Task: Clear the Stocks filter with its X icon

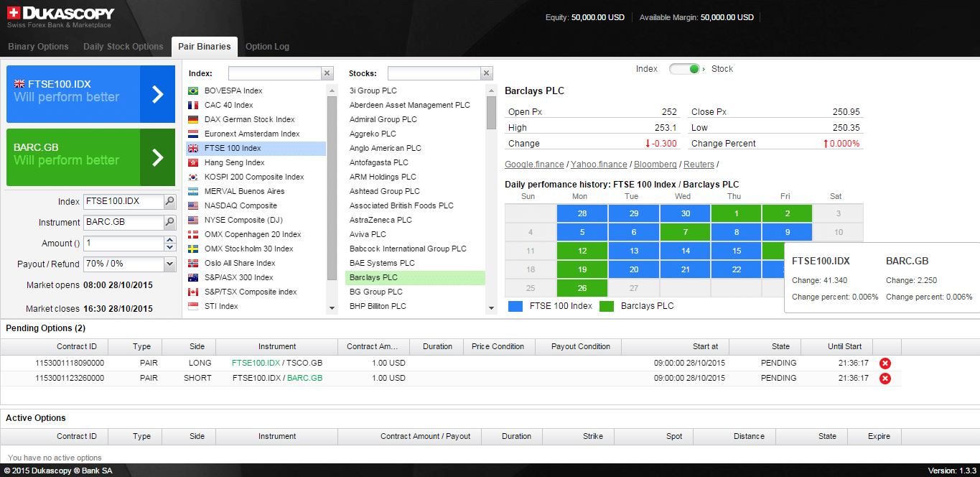Action: click(x=487, y=73)
